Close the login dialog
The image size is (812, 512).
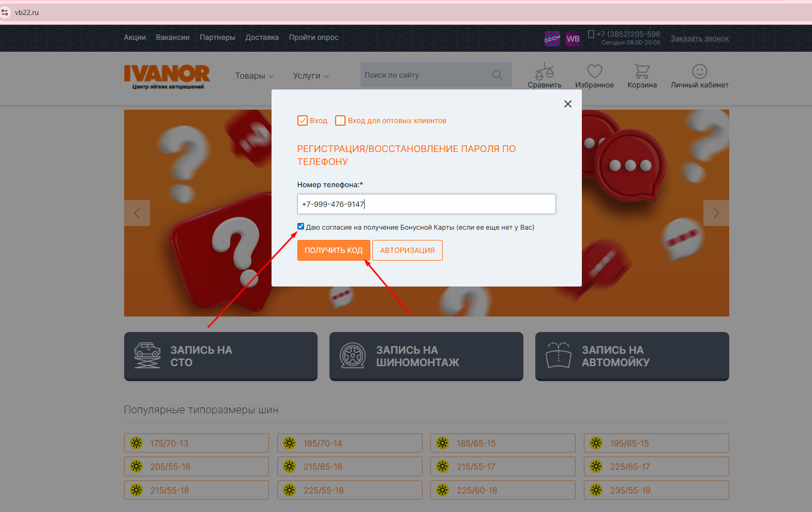tap(567, 104)
